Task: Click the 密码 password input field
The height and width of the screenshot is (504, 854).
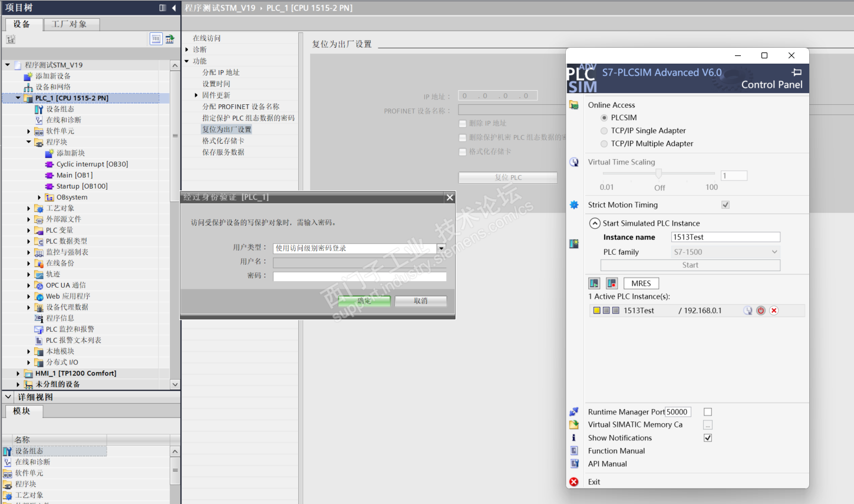Action: (x=360, y=276)
